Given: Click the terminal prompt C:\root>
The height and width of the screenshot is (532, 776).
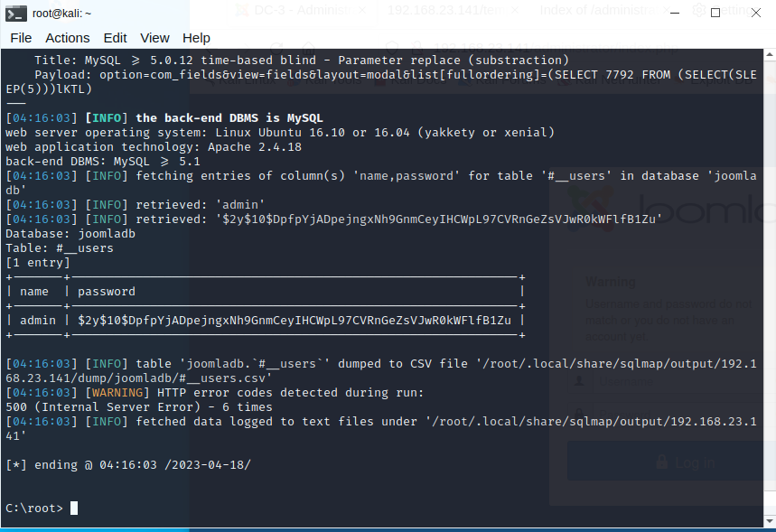Looking at the screenshot, I should (x=34, y=509).
